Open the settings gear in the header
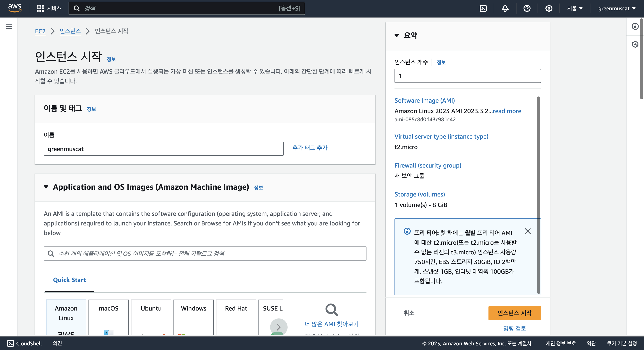Image resolution: width=644 pixels, height=350 pixels. [x=549, y=9]
